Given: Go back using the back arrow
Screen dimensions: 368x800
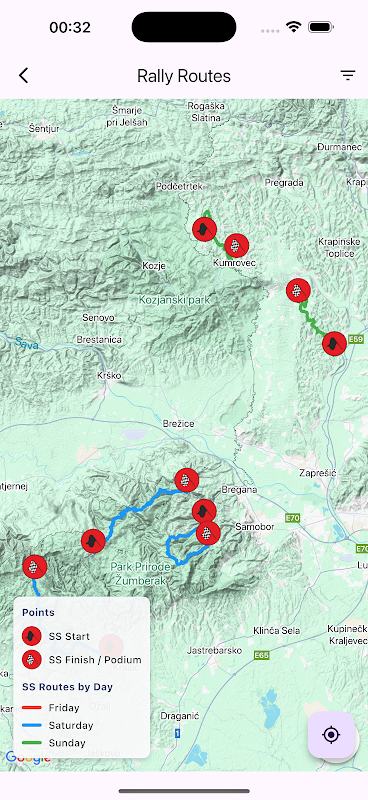Looking at the screenshot, I should [23, 76].
